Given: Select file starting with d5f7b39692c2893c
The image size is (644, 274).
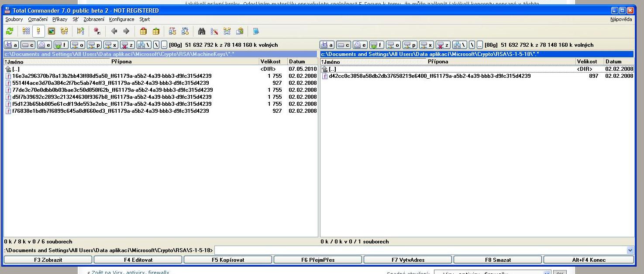Looking at the screenshot, I should tap(161, 97).
